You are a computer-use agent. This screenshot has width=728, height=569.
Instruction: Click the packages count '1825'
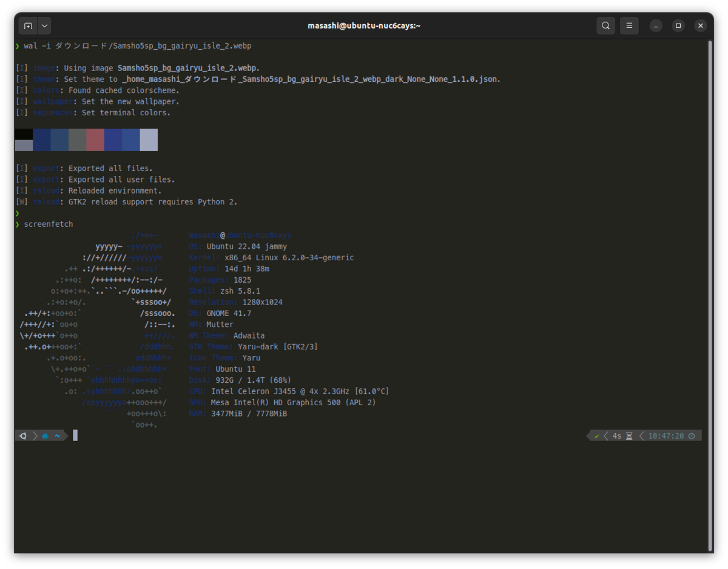coord(243,280)
